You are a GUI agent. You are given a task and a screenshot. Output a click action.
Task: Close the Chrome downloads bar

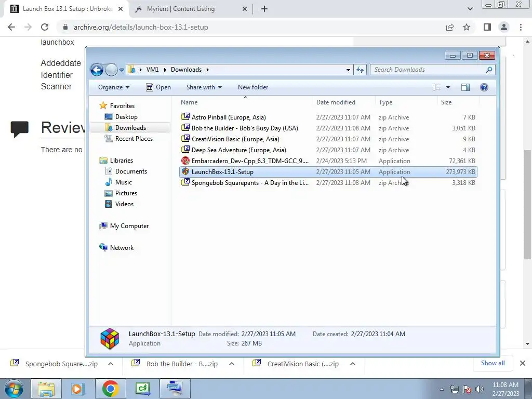point(523,363)
